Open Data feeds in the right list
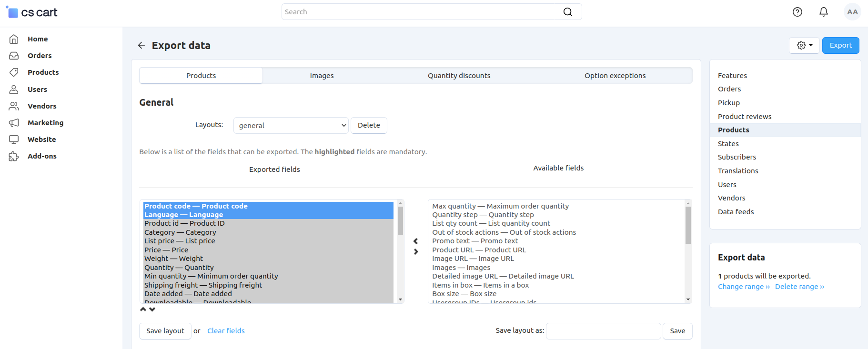Screen dimensions: 868x349 (x=736, y=212)
